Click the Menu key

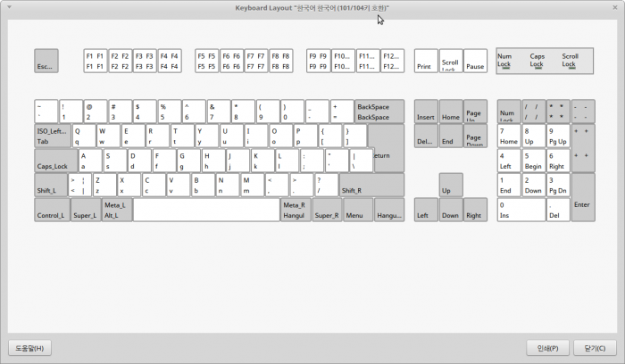(358, 210)
